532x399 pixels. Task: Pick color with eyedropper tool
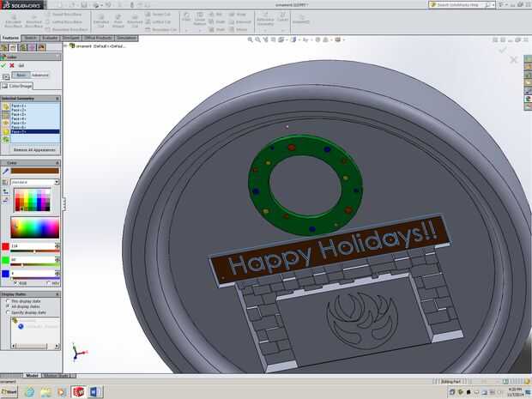pos(5,172)
